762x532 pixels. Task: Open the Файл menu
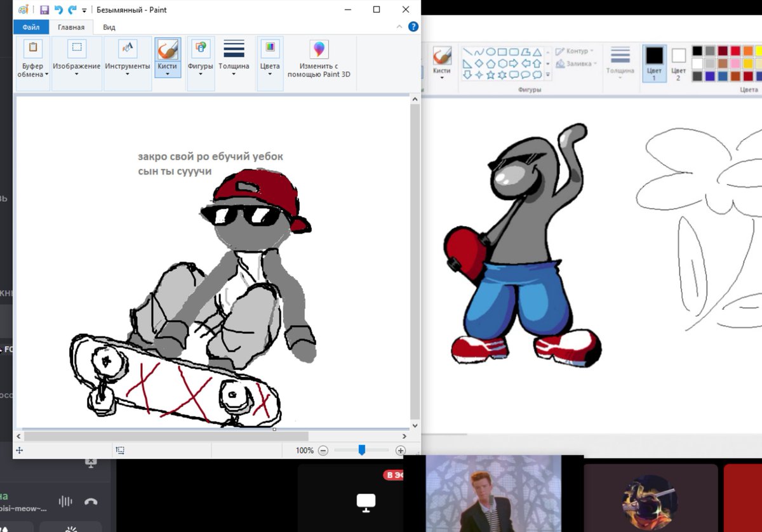[x=31, y=27]
